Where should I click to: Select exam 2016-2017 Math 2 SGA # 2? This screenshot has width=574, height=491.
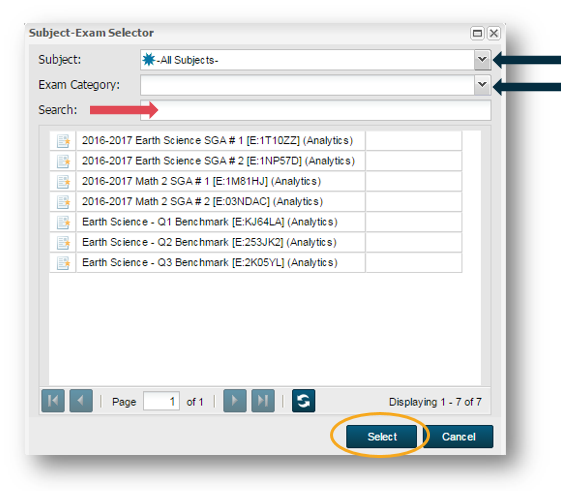(256, 201)
